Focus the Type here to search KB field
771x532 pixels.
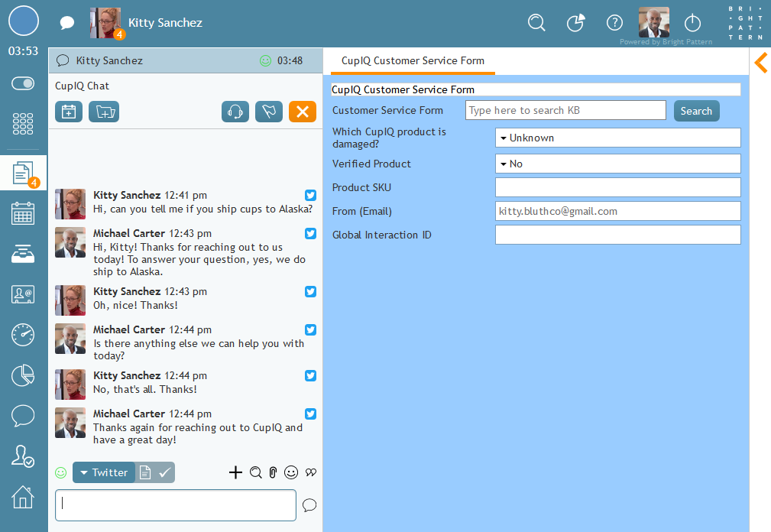(x=565, y=111)
